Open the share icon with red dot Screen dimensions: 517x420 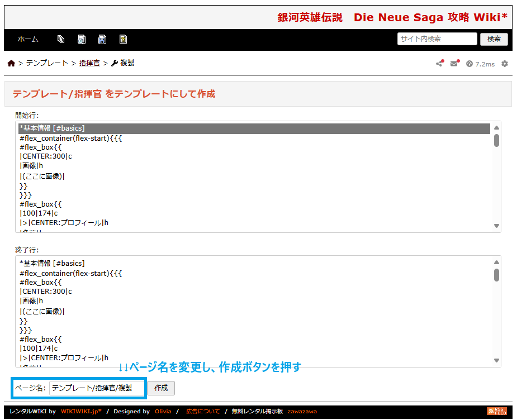pyautogui.click(x=439, y=63)
